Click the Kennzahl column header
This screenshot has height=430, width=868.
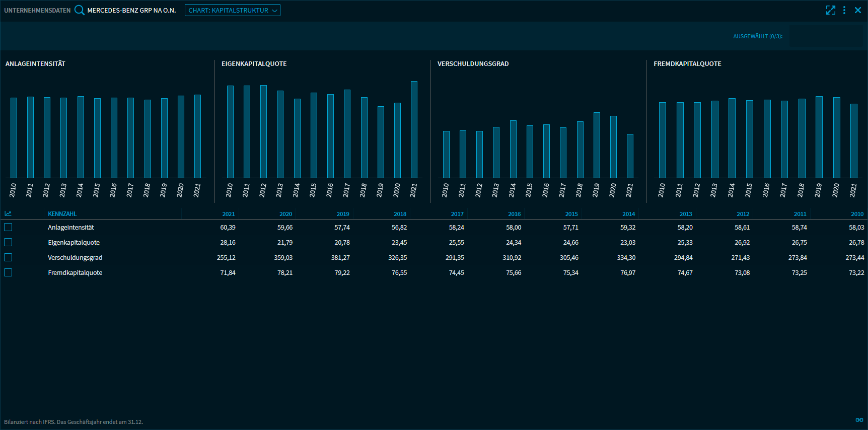pyautogui.click(x=62, y=214)
